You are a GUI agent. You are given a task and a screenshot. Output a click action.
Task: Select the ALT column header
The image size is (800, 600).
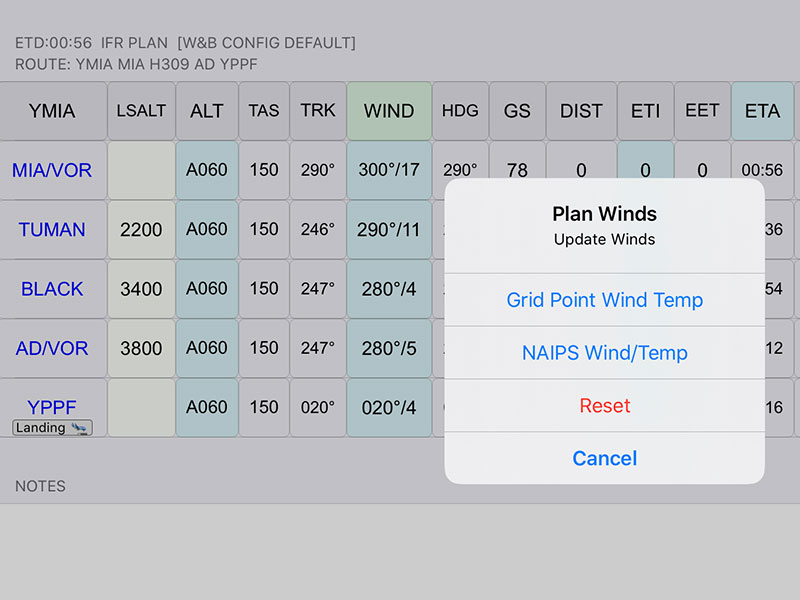(x=207, y=111)
